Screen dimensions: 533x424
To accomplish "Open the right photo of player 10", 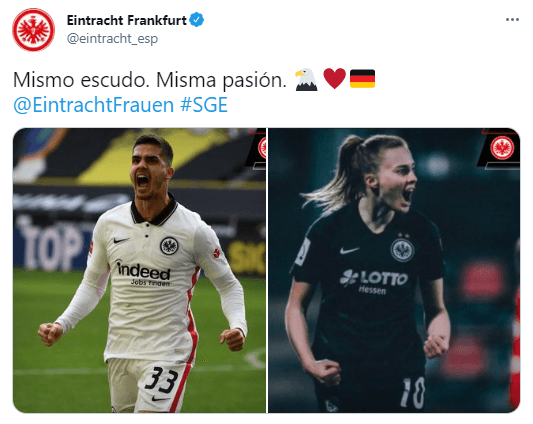I will pyautogui.click(x=394, y=270).
